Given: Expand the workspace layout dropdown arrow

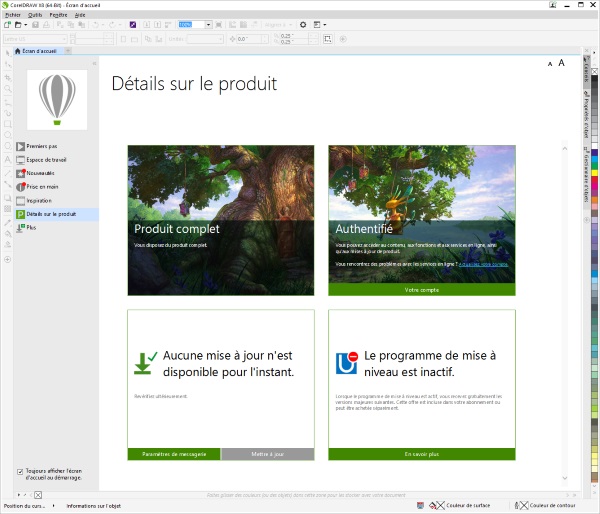Looking at the screenshot, I should (325, 24).
